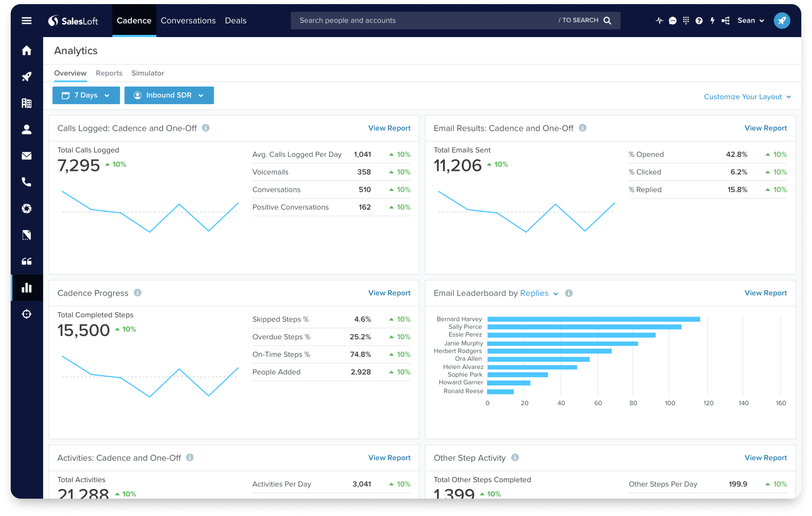View Report for Email Leaderboard
812x516 pixels.
(x=765, y=293)
